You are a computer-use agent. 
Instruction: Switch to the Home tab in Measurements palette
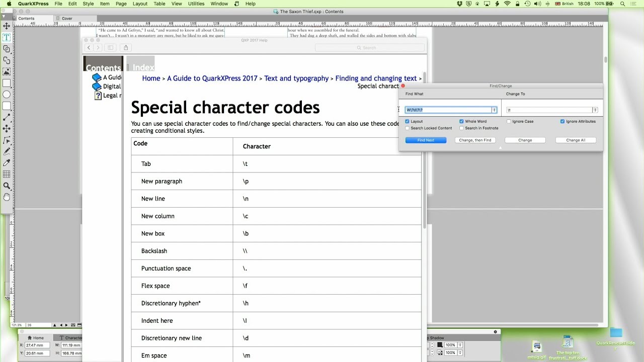coord(36,338)
